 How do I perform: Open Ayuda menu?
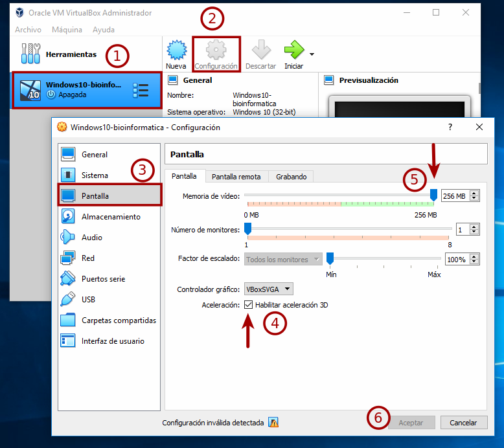coord(104,30)
